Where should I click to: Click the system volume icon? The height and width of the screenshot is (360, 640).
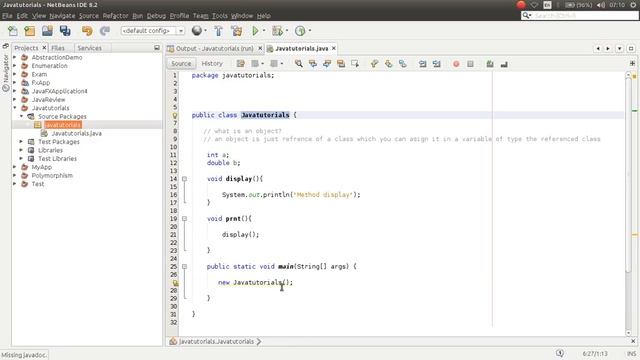601,5
